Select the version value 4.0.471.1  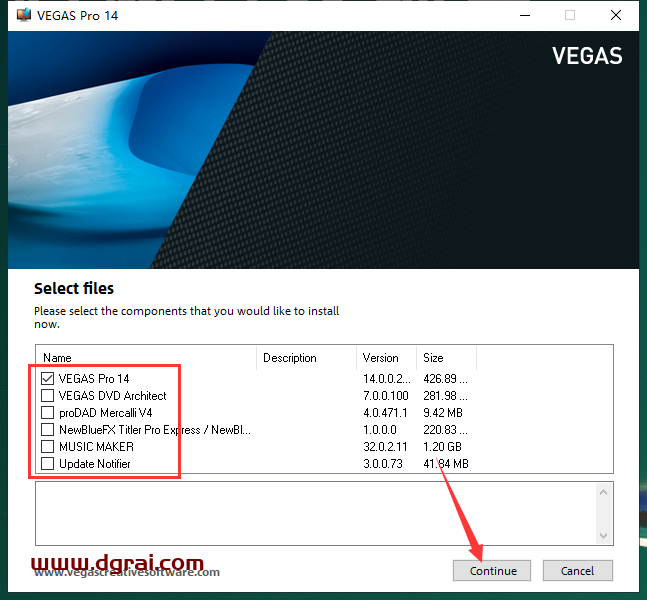[385, 413]
